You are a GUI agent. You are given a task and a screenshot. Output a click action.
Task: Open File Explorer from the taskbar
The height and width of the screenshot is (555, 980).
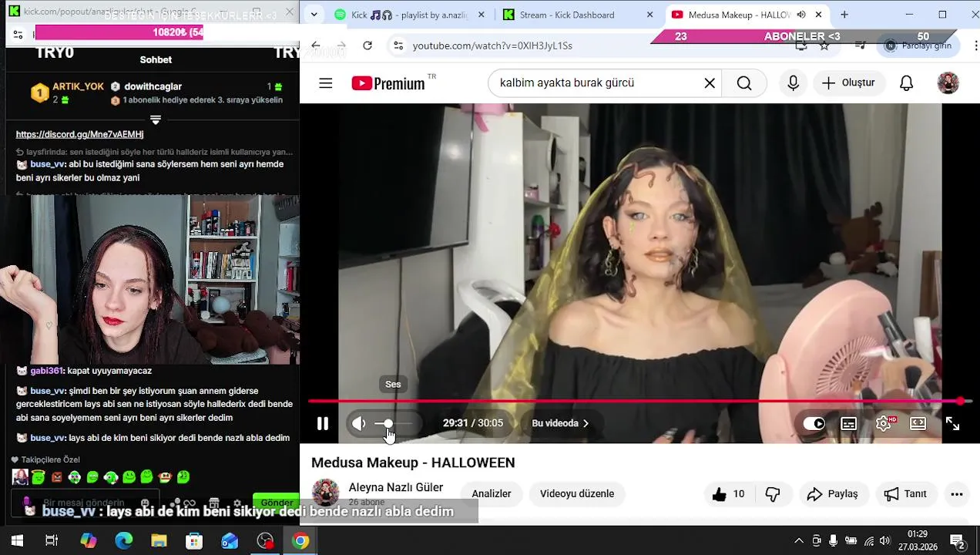(x=159, y=541)
